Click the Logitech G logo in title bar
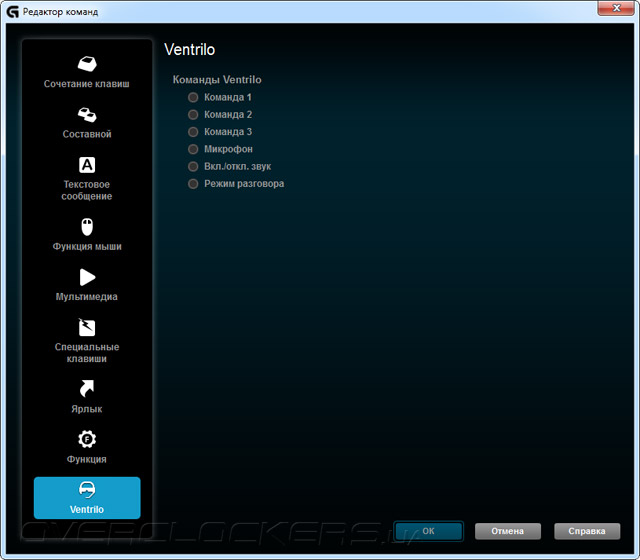Screen dimensions: 640x560 point(13,11)
